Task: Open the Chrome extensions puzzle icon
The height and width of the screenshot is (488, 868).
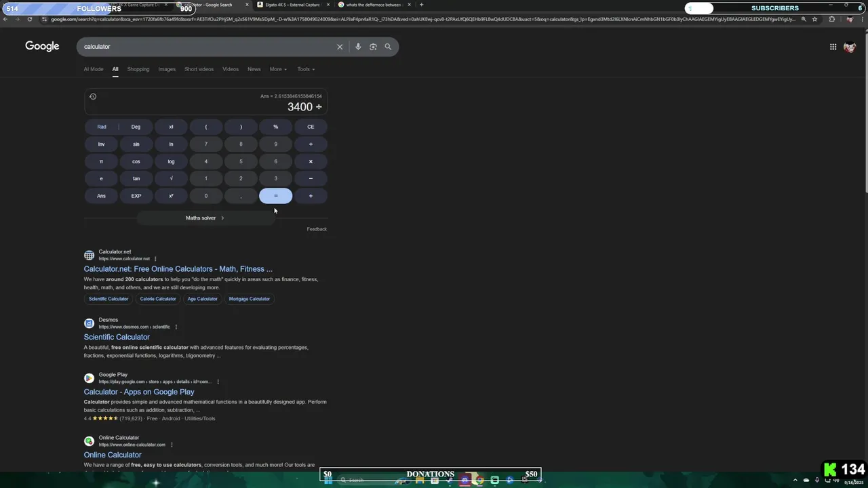Action: [832, 19]
